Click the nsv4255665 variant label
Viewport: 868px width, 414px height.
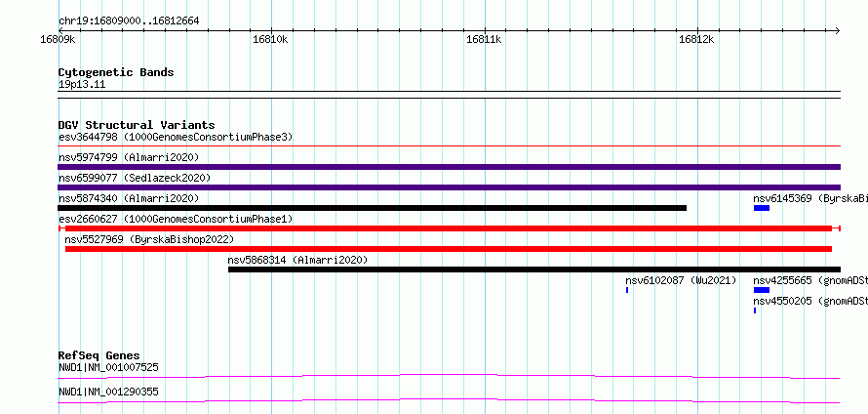point(810,281)
